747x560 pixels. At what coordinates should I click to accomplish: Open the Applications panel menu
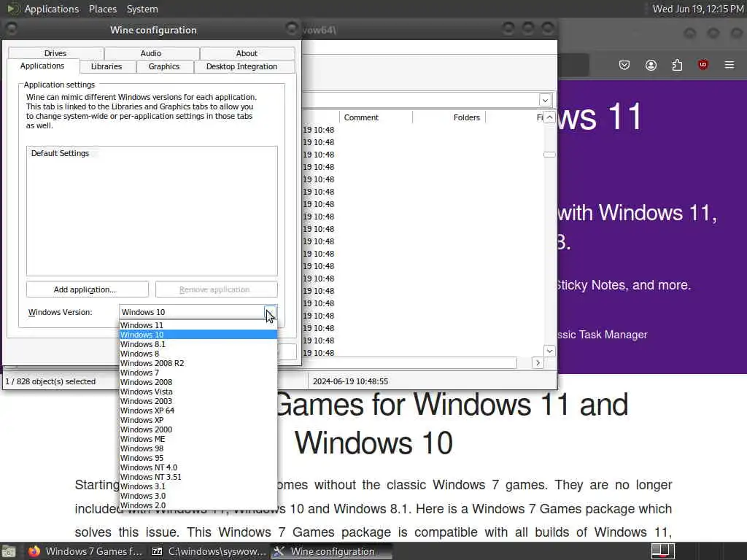pyautogui.click(x=52, y=9)
